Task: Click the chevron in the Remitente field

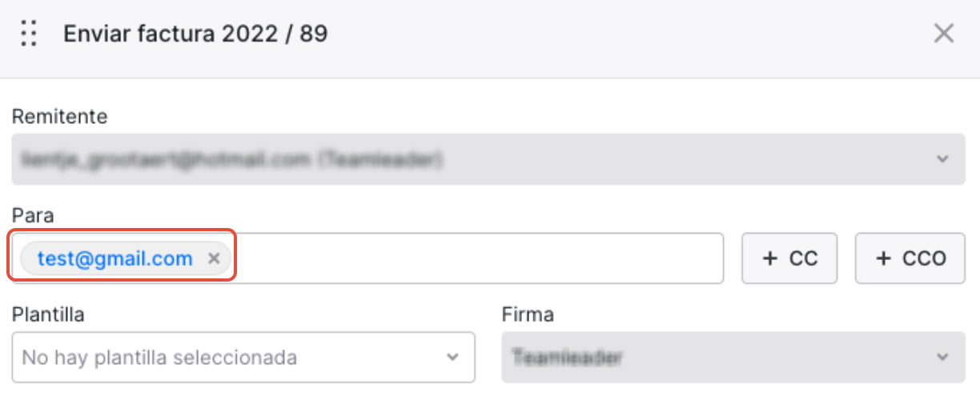Action: 942,159
